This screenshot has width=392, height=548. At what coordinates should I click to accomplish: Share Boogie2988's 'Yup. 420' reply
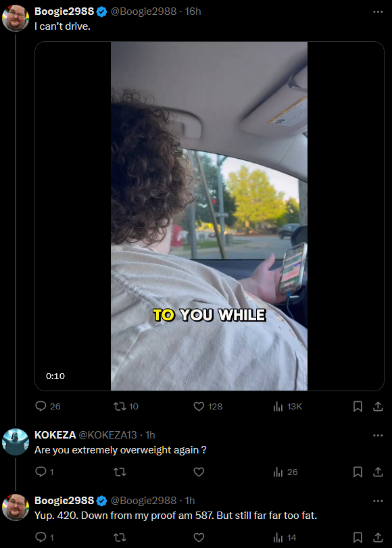[x=378, y=537]
